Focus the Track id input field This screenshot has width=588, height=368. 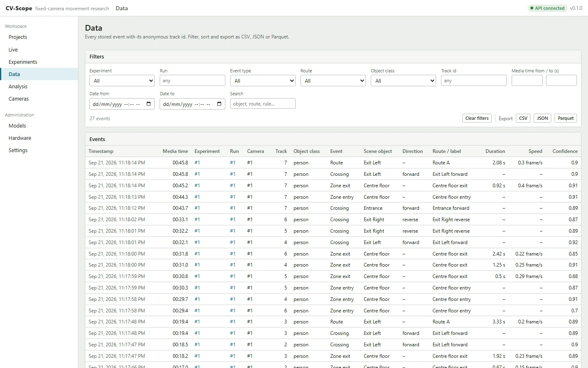pos(474,81)
